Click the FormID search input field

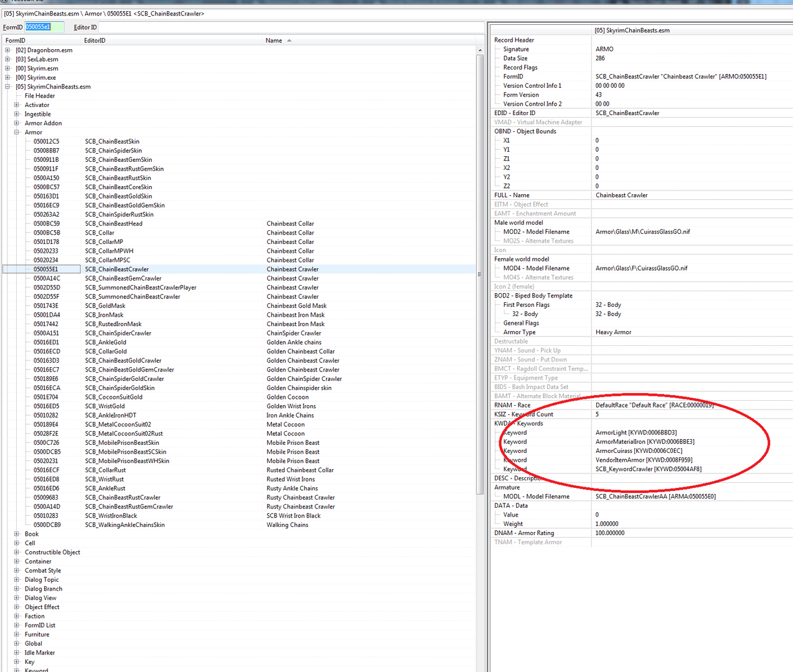[44, 27]
